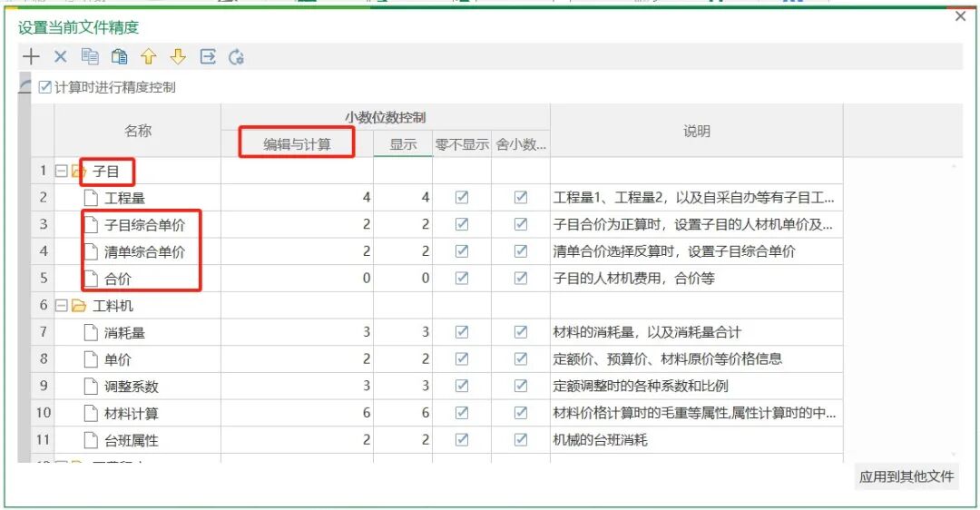
Task: Click the copy toolbar icon
Action: pos(90,57)
